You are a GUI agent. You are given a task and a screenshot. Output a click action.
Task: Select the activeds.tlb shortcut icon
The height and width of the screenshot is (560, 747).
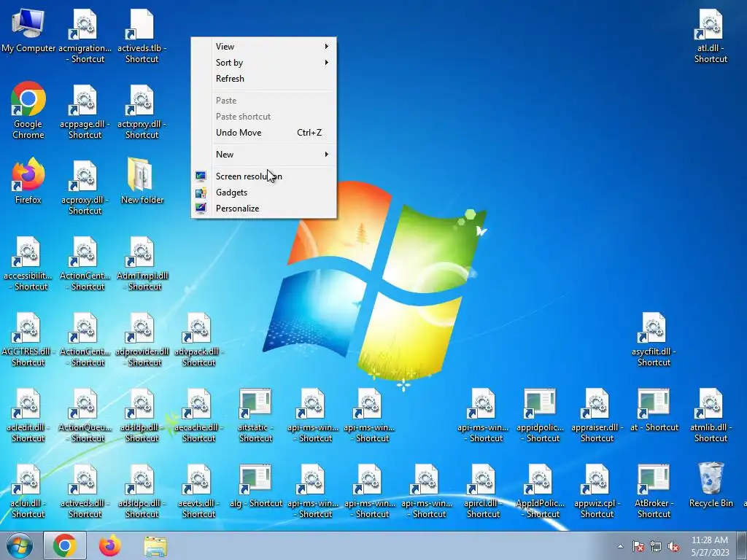click(x=142, y=36)
